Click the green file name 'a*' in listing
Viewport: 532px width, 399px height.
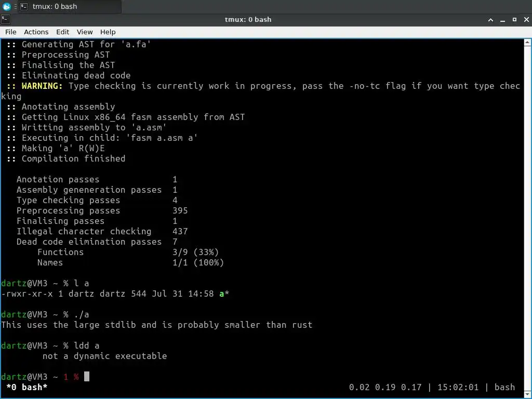coord(224,294)
